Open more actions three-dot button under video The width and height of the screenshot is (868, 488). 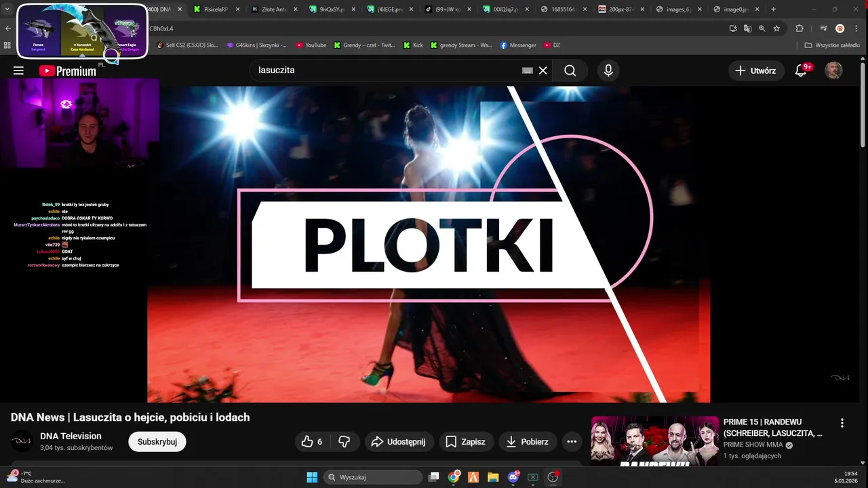[572, 442]
